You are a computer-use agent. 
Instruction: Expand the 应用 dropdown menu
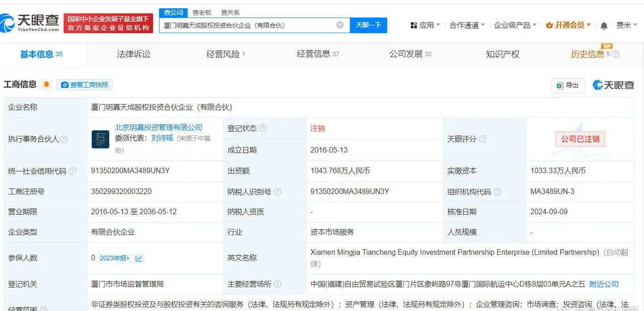coord(425,25)
